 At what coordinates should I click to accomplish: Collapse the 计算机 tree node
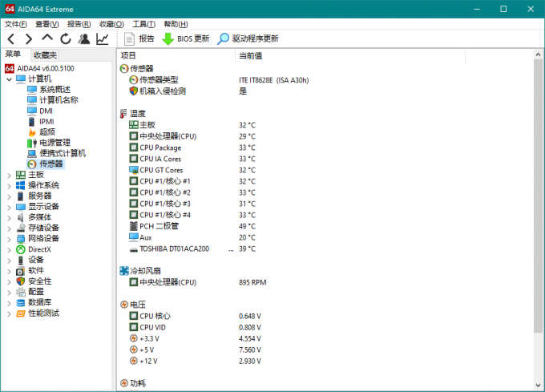coord(9,79)
